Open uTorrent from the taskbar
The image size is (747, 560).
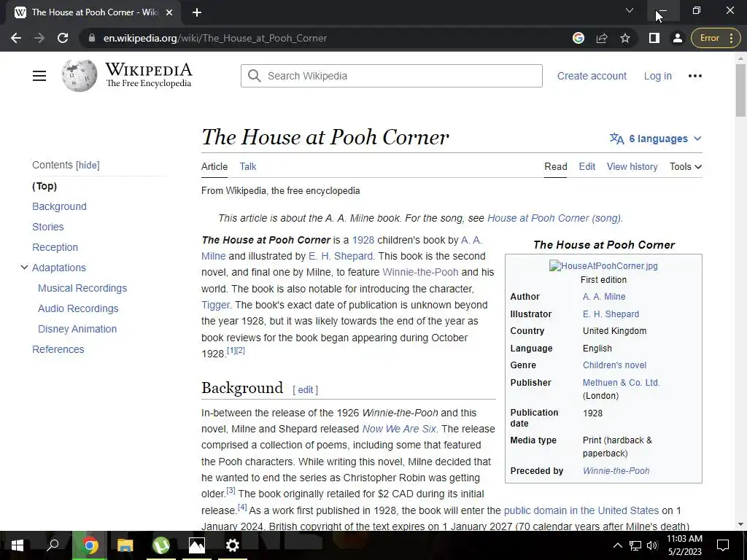(x=161, y=545)
